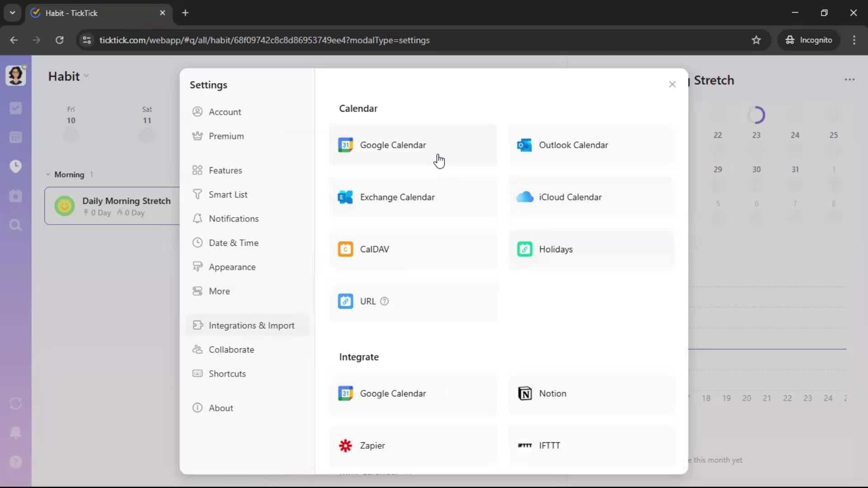This screenshot has height=488, width=868.
Task: Open the Date & Time section
Action: [233, 243]
